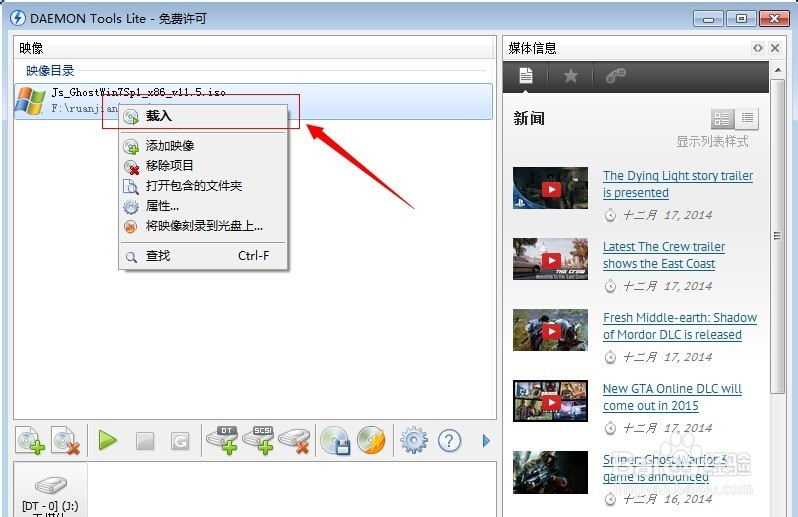Click the Windows logo of the iso image
The height and width of the screenshot is (517, 798).
pos(30,101)
